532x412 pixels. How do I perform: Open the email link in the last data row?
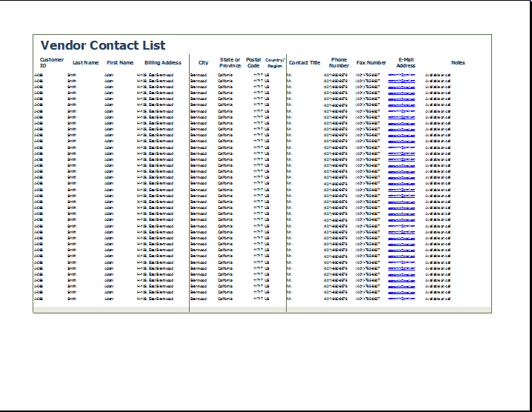402,299
